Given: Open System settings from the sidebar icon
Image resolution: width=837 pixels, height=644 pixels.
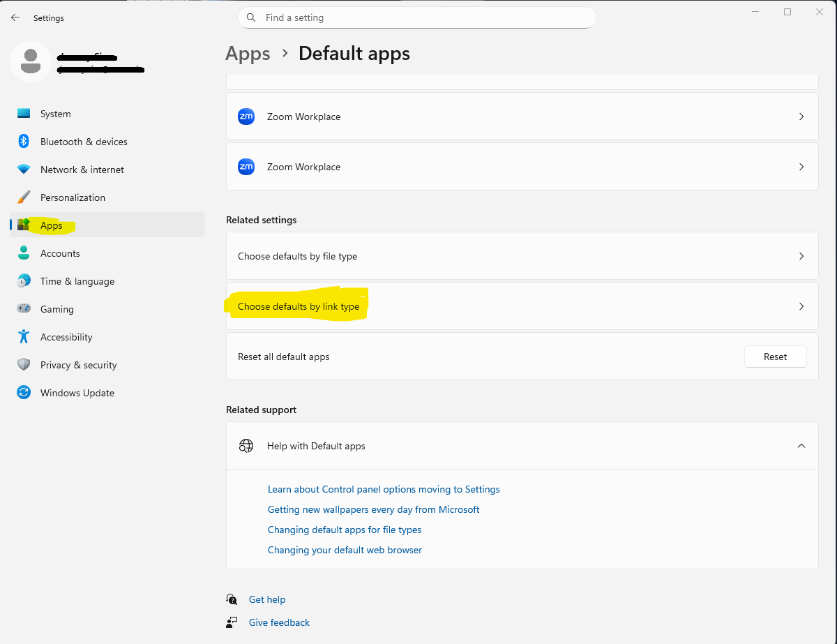Looking at the screenshot, I should [x=23, y=113].
